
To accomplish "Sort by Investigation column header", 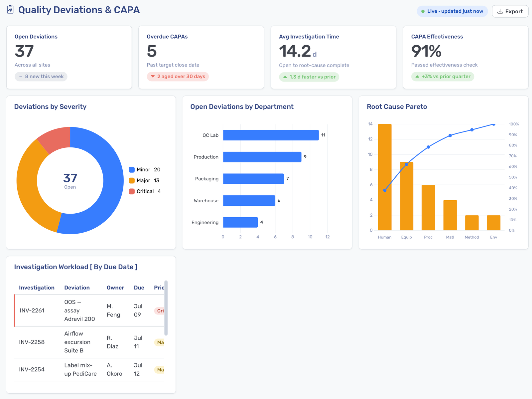I will point(37,288).
